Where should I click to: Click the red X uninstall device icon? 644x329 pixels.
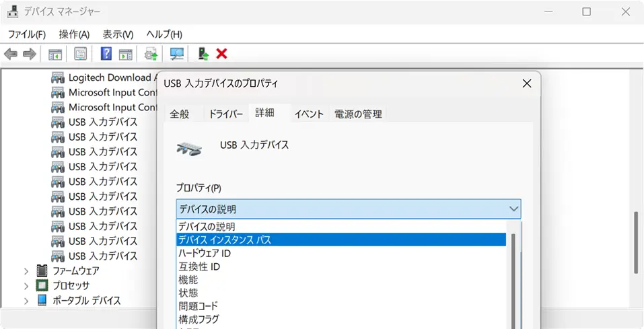coord(221,54)
